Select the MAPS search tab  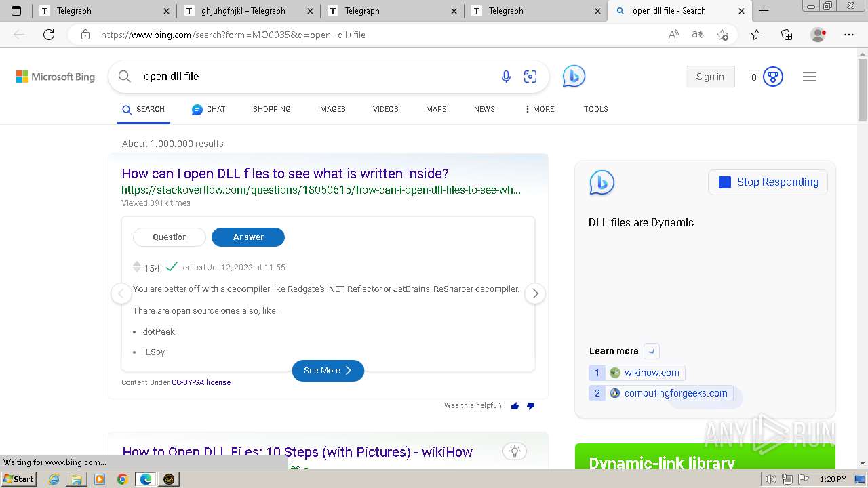436,109
